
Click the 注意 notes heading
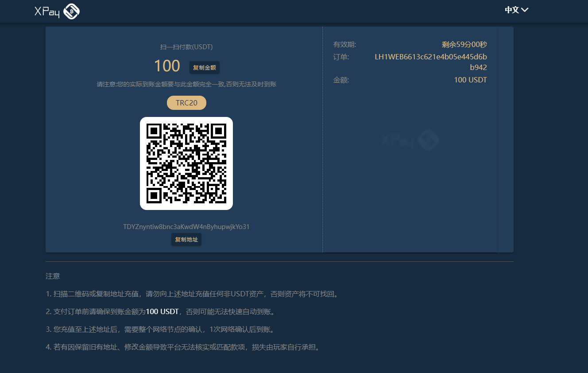(53, 276)
